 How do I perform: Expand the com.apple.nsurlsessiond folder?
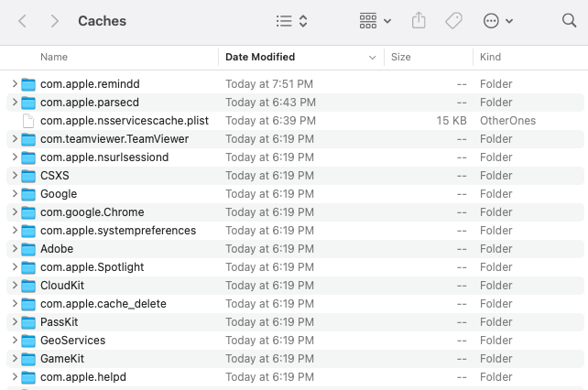point(15,157)
